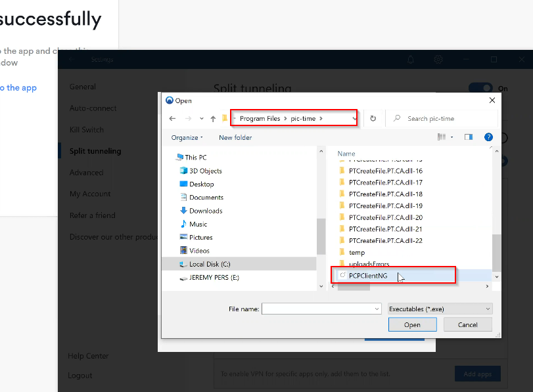Toggle the preview pane

(469, 137)
